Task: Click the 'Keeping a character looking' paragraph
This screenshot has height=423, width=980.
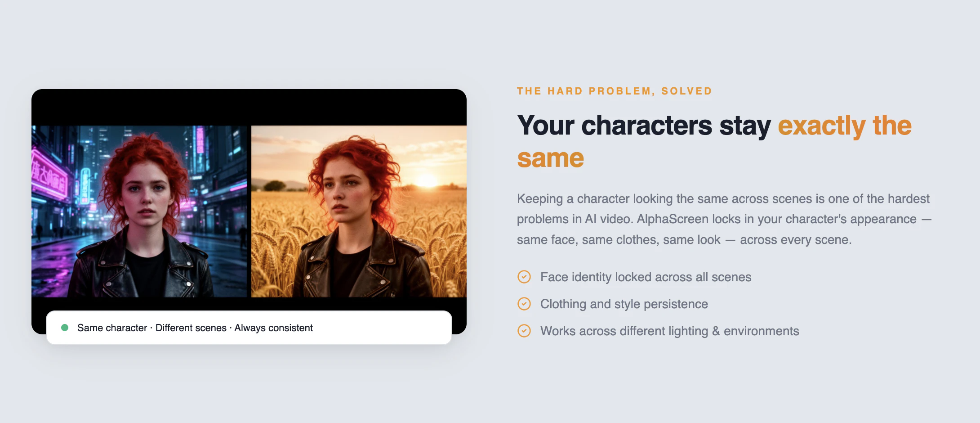Action: coord(724,219)
